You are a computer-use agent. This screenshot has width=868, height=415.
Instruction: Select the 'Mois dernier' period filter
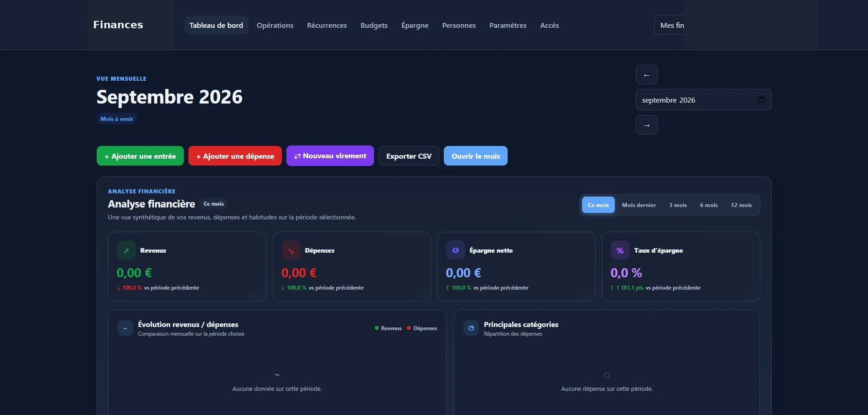[x=639, y=205]
